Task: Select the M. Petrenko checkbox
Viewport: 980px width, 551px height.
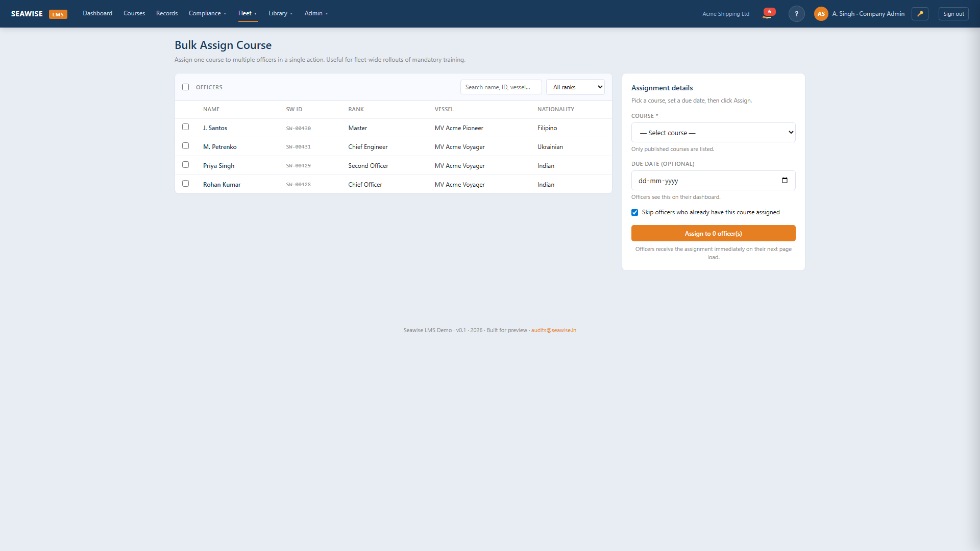Action: coord(185,146)
